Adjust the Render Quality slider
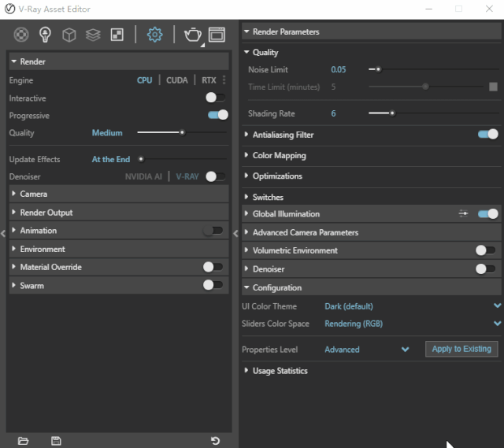Image resolution: width=504 pixels, height=448 pixels. pyautogui.click(x=182, y=132)
